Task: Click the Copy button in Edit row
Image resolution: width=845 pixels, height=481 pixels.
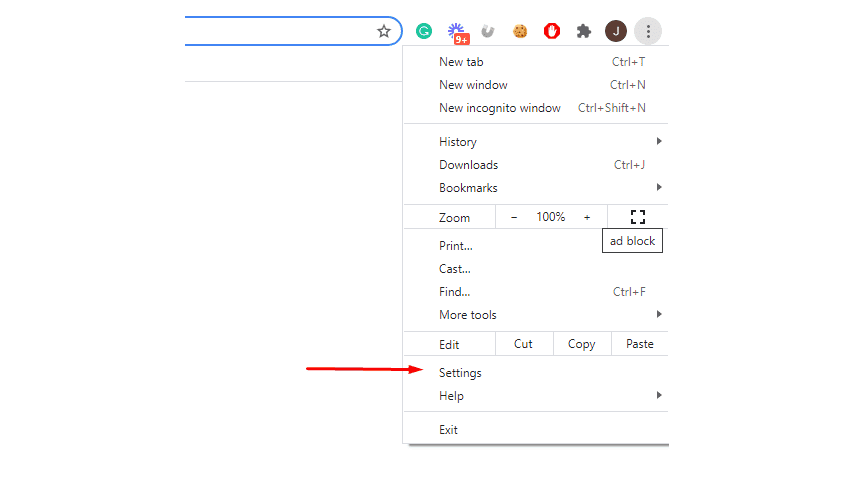Action: point(582,344)
